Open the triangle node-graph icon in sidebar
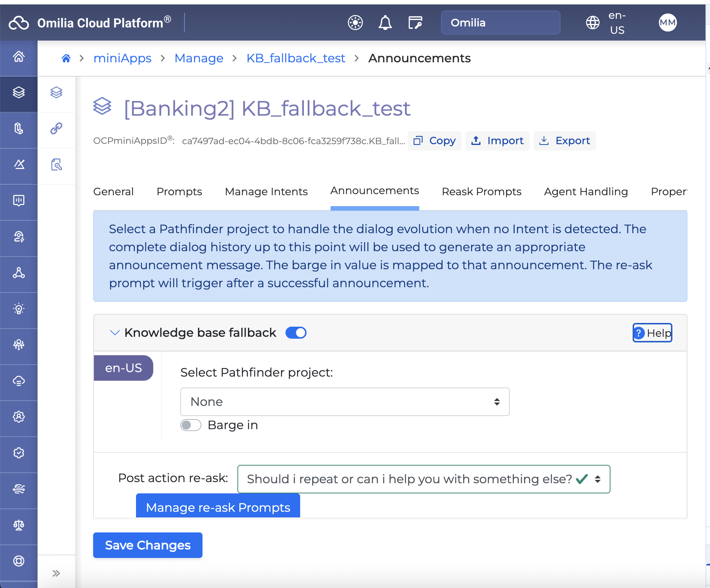This screenshot has width=710, height=588. 19,273
